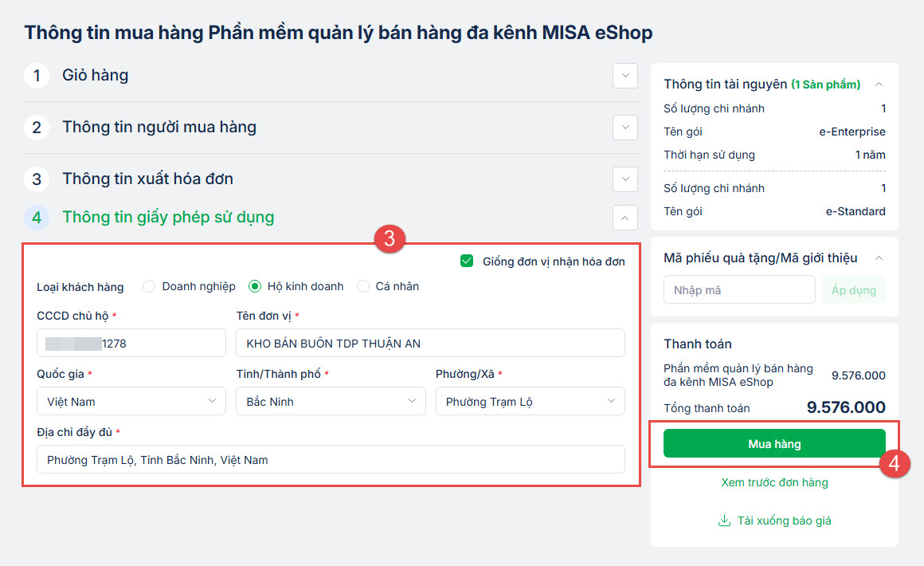
Task: Open the Quốc gia dropdown
Action: 131,402
